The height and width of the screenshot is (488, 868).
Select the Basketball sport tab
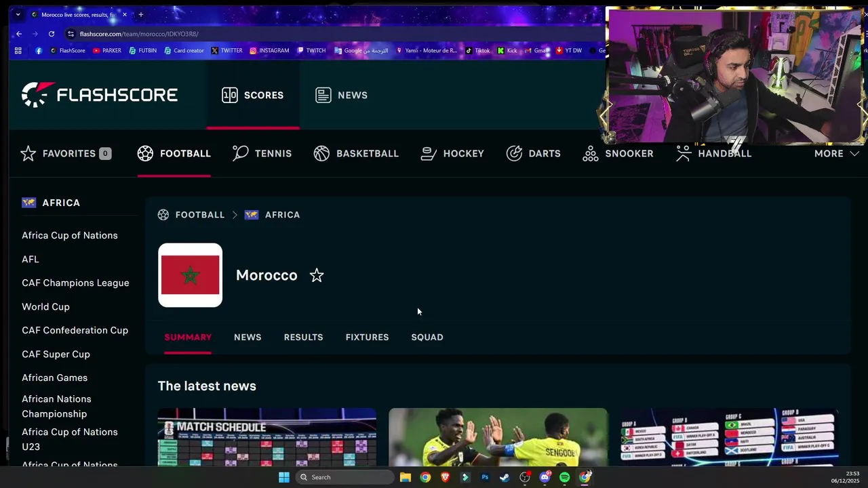coord(356,154)
